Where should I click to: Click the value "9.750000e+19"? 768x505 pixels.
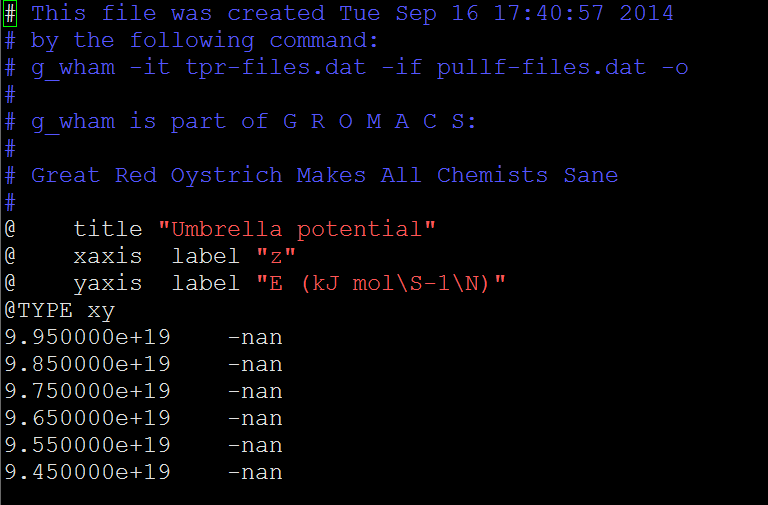coord(87,392)
